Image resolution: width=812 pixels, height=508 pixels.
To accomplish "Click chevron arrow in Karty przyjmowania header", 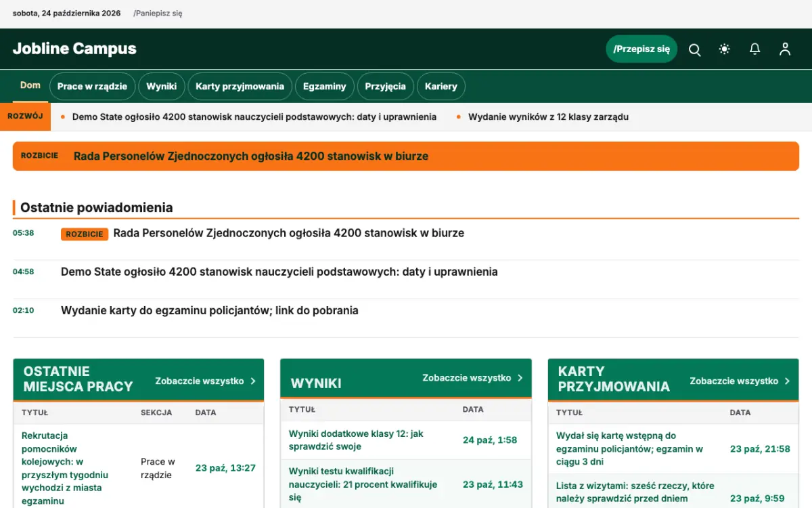I will click(x=788, y=381).
